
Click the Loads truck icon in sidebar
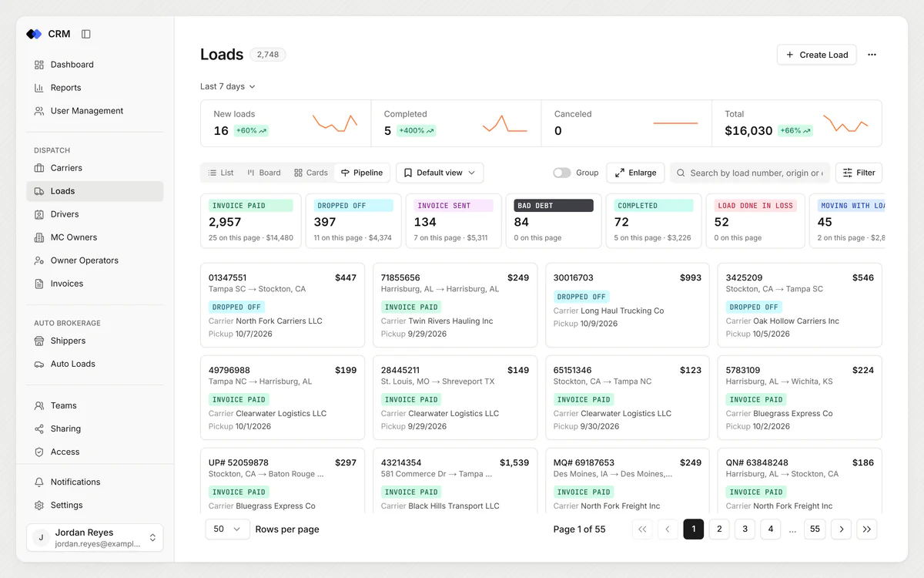39,191
